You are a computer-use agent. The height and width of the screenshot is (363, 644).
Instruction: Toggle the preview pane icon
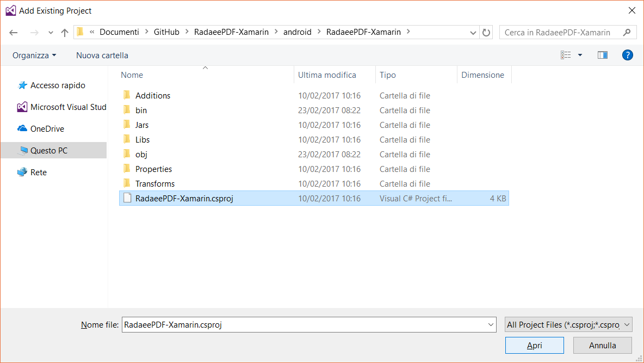pyautogui.click(x=602, y=55)
